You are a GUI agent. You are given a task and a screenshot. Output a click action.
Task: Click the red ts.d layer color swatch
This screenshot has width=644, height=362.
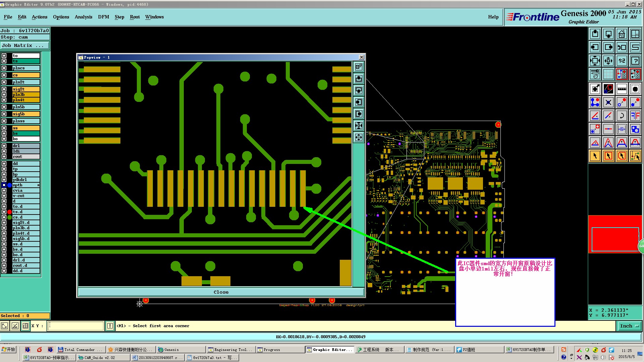click(9, 212)
